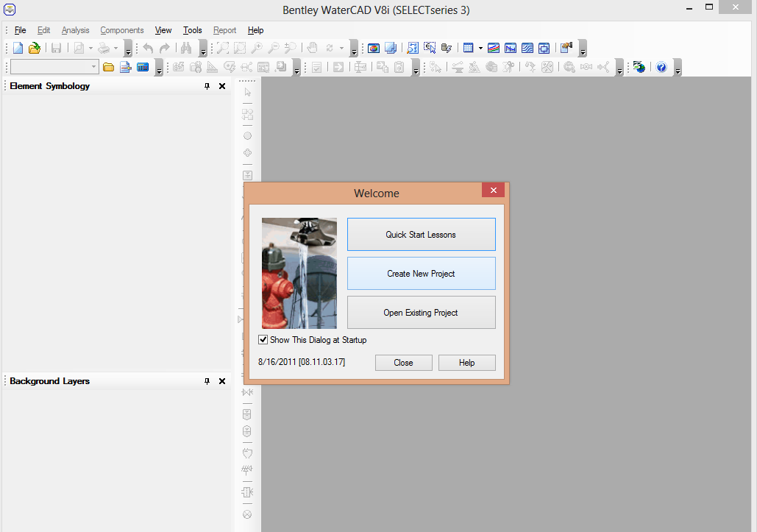757x532 pixels.
Task: Toggle pin on Background Layers panel
Action: pos(207,381)
